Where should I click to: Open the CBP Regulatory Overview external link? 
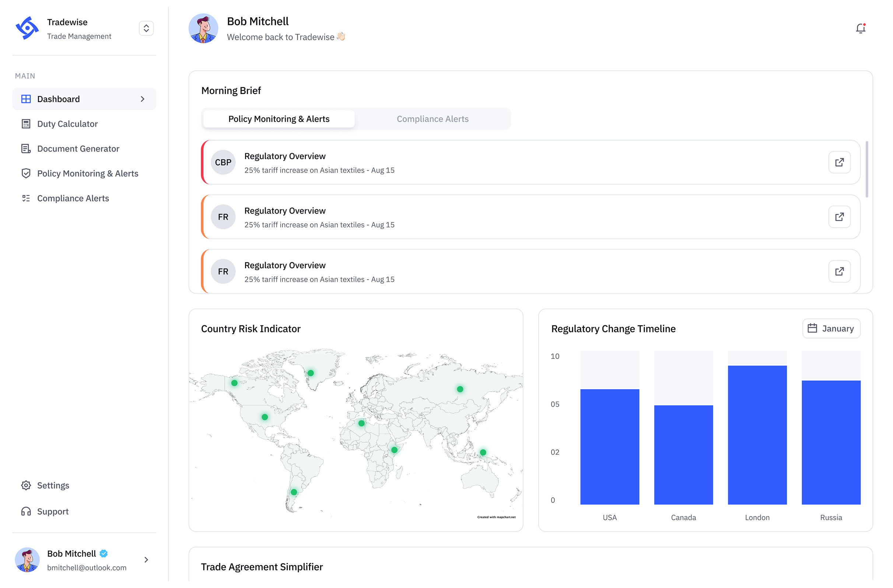pos(839,162)
